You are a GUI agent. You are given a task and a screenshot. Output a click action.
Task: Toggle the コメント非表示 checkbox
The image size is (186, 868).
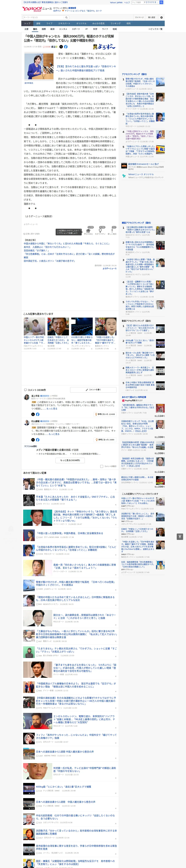(102, 466)
